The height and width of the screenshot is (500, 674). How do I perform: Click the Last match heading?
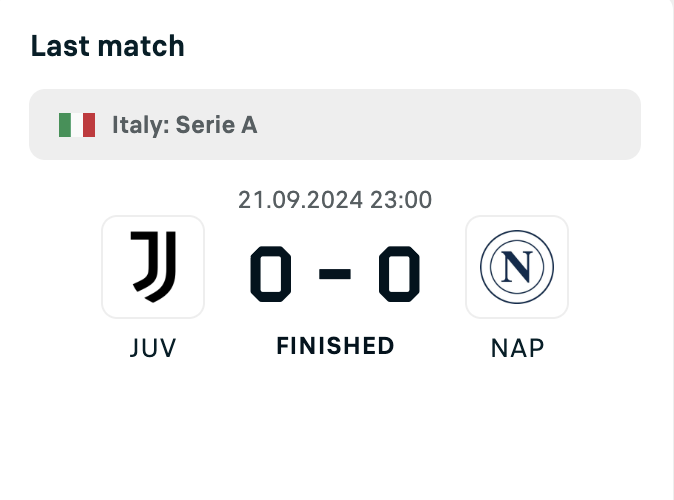(107, 46)
